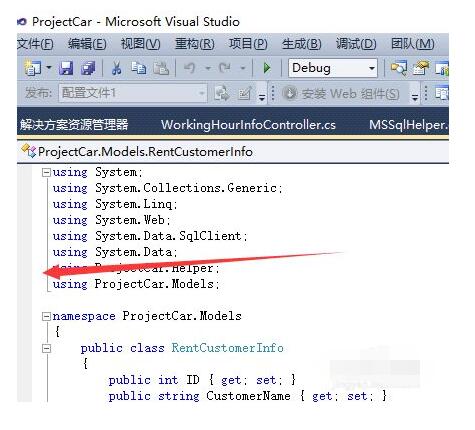Open the 编辑(E) menu
This screenshot has width=475, height=430.
[87, 44]
